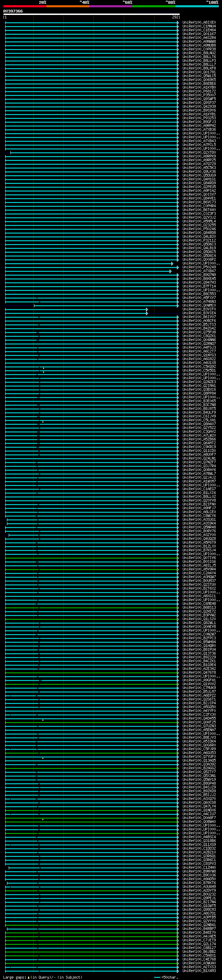The height and width of the screenshot is (980, 222).
Task: Select hit label UniRef100_P93253
Action: pyautogui.click(x=199, y=118)
